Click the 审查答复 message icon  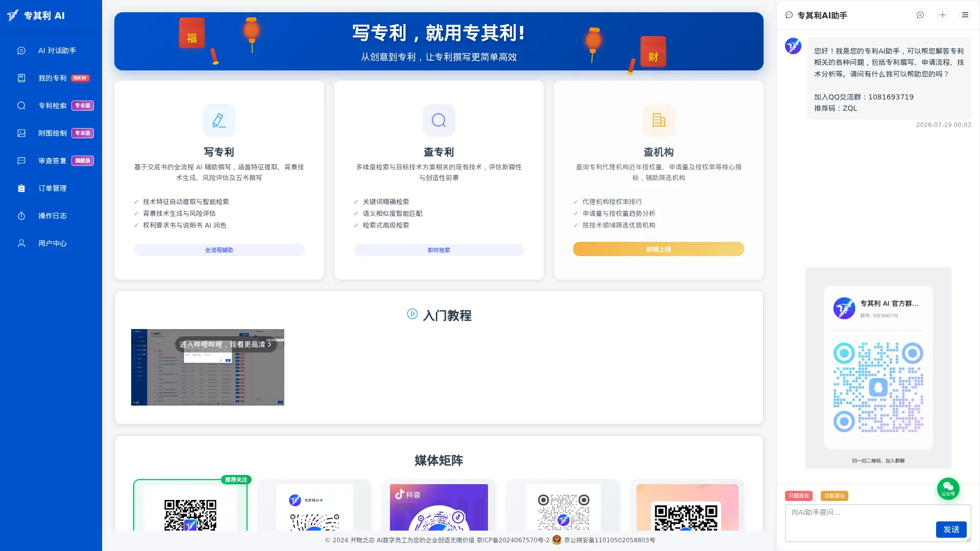[x=21, y=161]
